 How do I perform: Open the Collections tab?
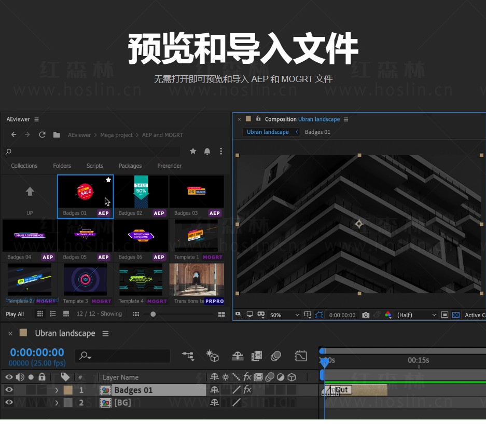24,166
